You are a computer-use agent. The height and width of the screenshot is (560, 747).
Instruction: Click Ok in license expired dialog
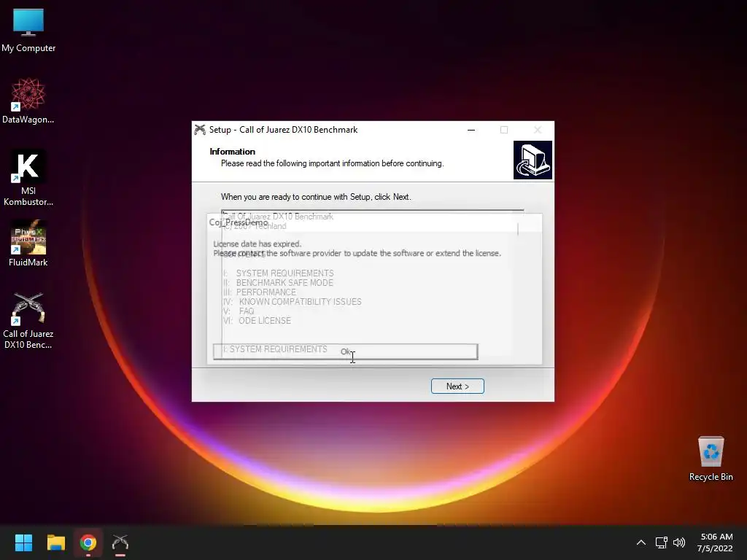point(345,352)
